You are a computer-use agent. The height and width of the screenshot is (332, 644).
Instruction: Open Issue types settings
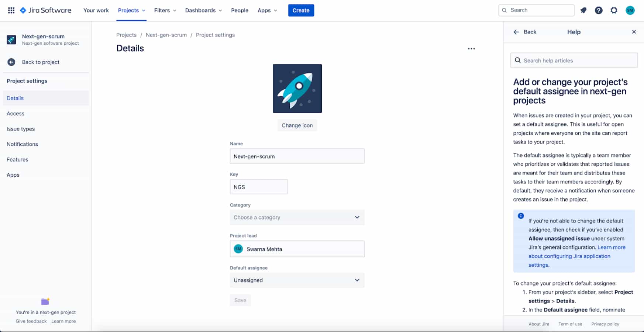pos(20,129)
